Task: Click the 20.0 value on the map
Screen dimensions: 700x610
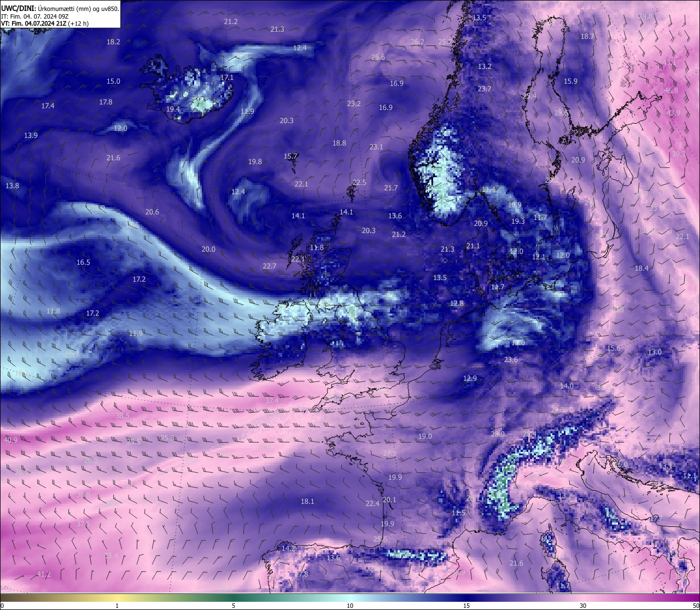Action: point(208,249)
